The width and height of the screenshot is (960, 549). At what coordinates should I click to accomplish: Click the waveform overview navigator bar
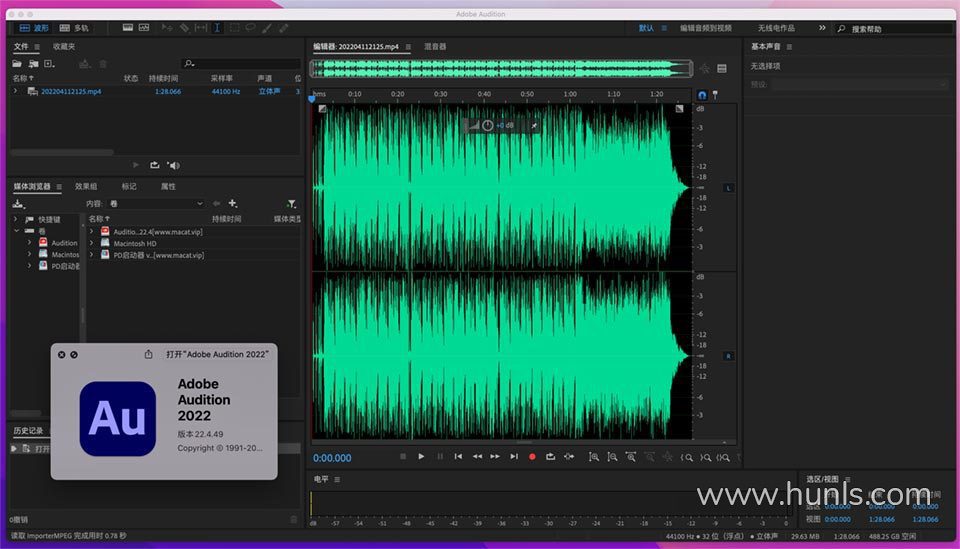point(501,68)
